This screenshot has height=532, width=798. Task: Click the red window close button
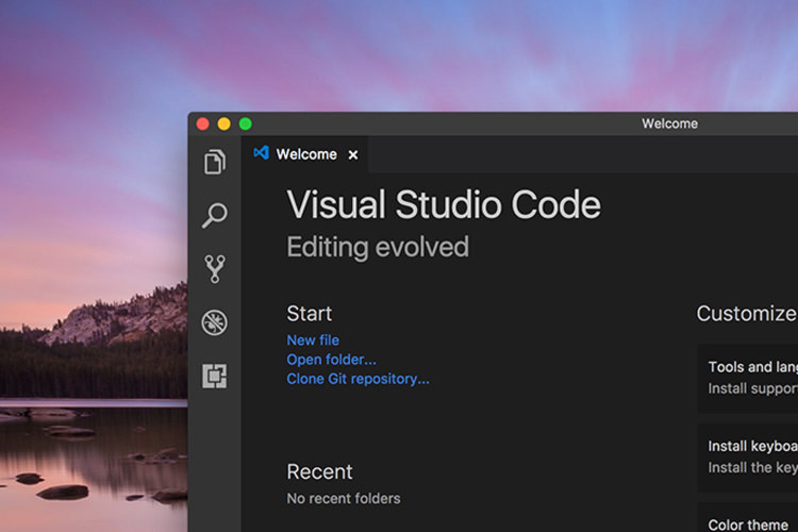click(x=203, y=124)
